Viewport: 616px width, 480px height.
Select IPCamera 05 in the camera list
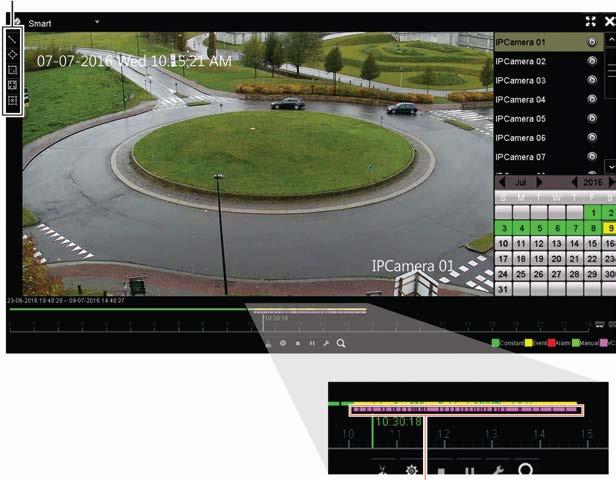(x=548, y=119)
